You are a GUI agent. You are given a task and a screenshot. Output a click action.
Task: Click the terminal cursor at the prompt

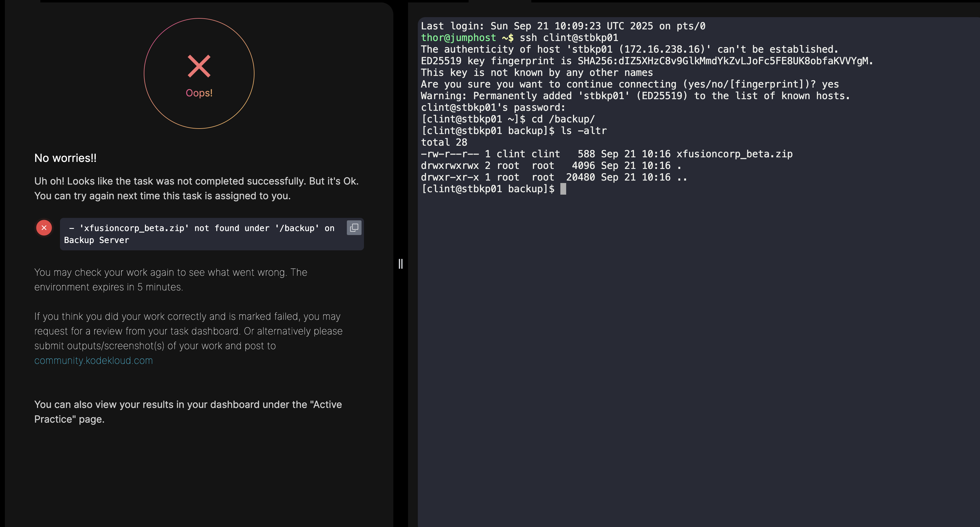pos(563,189)
